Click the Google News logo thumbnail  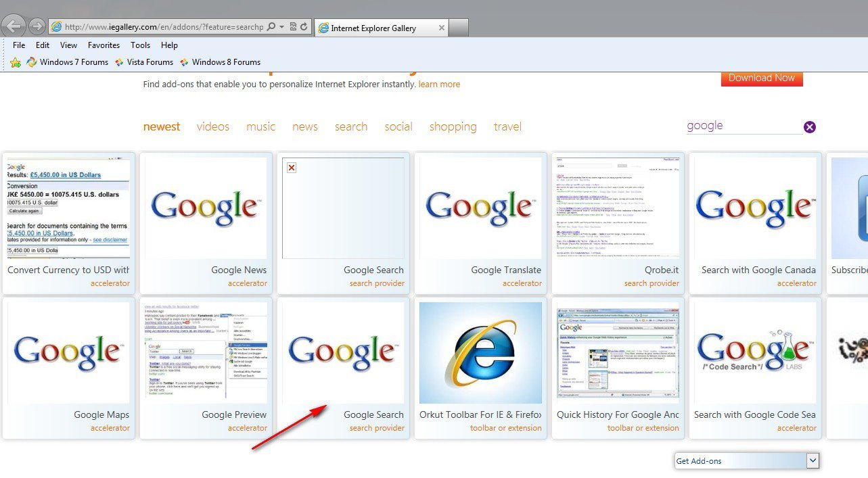206,208
